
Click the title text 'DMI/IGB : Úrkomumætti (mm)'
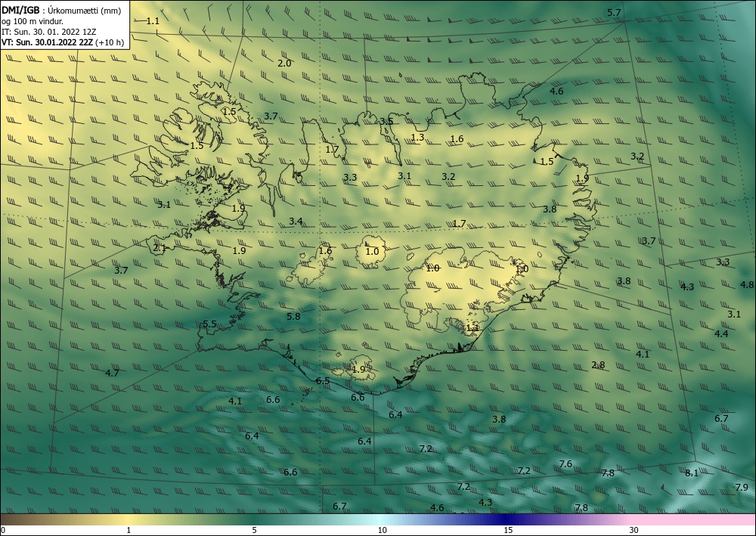[61, 10]
